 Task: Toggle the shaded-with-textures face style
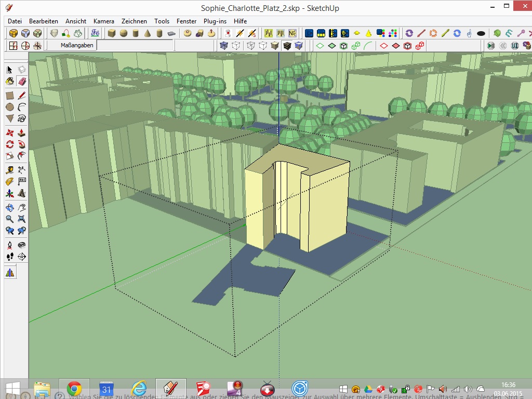(x=286, y=46)
